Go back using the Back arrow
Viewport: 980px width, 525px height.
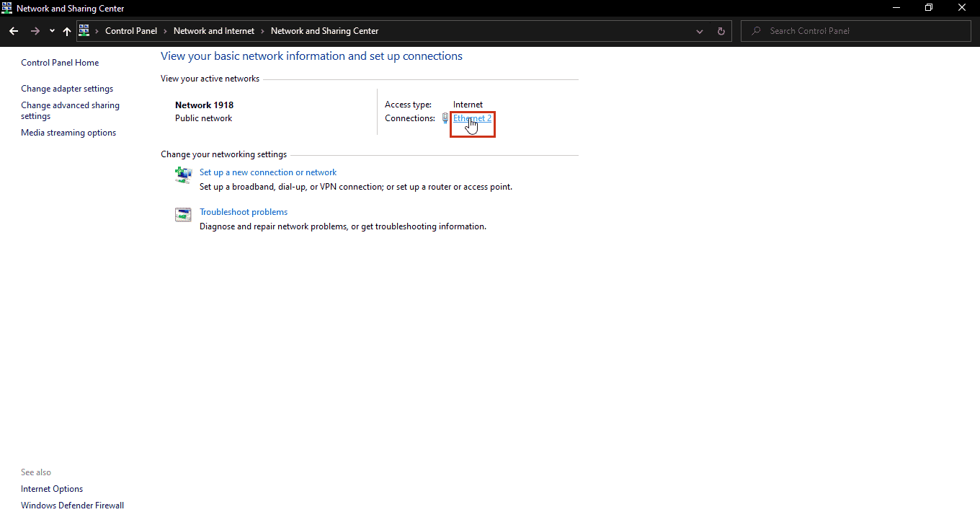(14, 31)
